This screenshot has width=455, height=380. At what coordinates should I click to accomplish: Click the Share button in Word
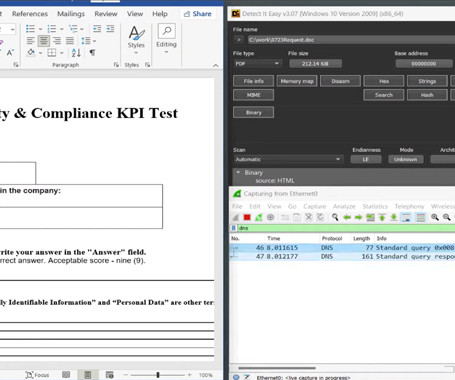(198, 14)
